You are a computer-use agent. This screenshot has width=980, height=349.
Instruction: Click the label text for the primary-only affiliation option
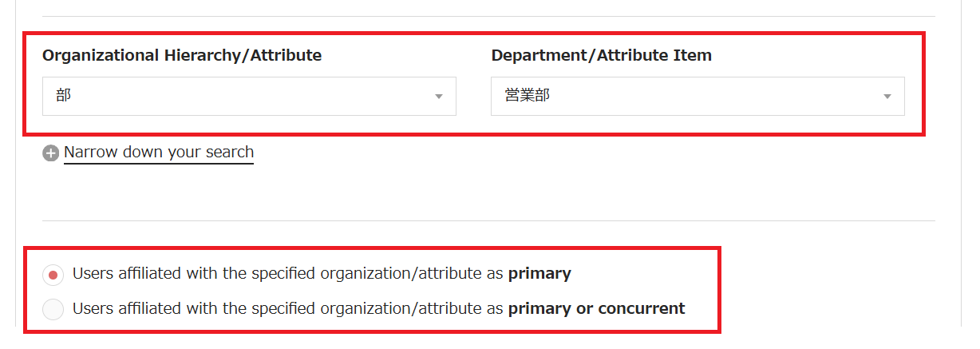point(289,273)
